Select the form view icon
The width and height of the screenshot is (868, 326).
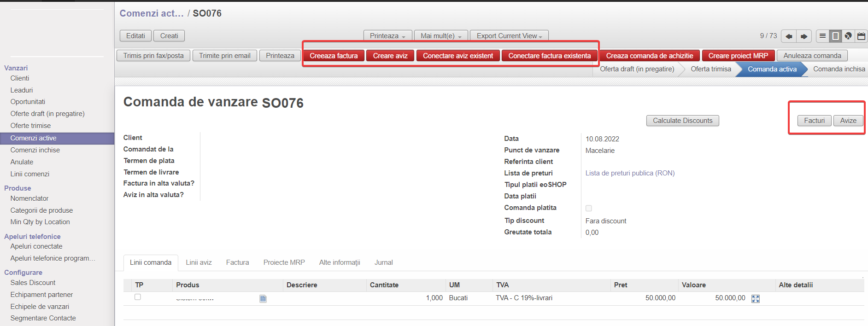[x=835, y=36]
